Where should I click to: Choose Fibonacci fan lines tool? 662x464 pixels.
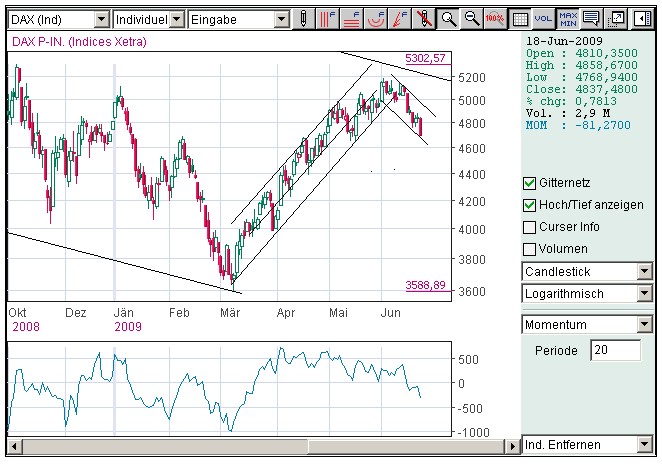point(399,19)
